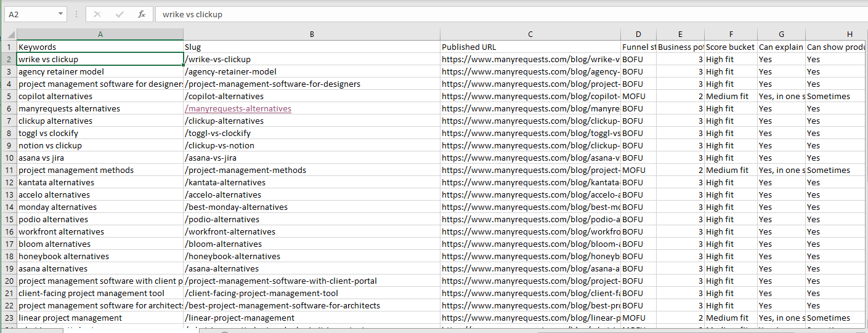Click published URL cell in wrike vs clickup row
The height and width of the screenshot is (333, 868).
click(530, 59)
